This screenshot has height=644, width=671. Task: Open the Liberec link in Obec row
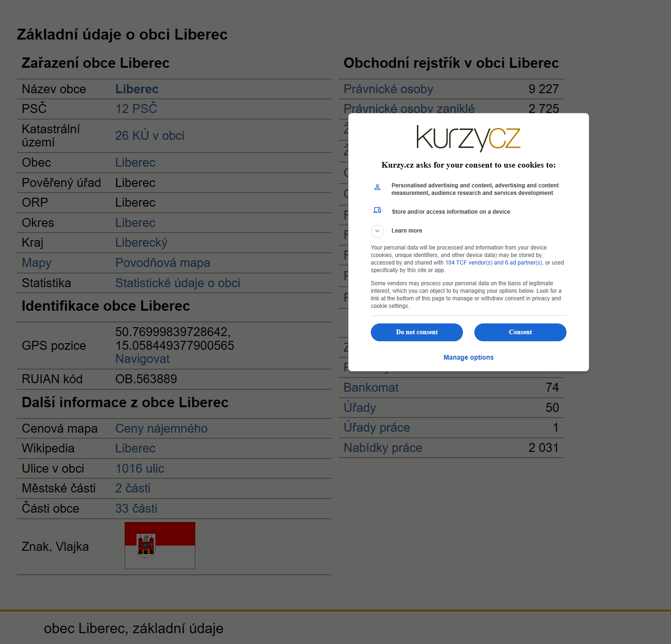tap(135, 162)
